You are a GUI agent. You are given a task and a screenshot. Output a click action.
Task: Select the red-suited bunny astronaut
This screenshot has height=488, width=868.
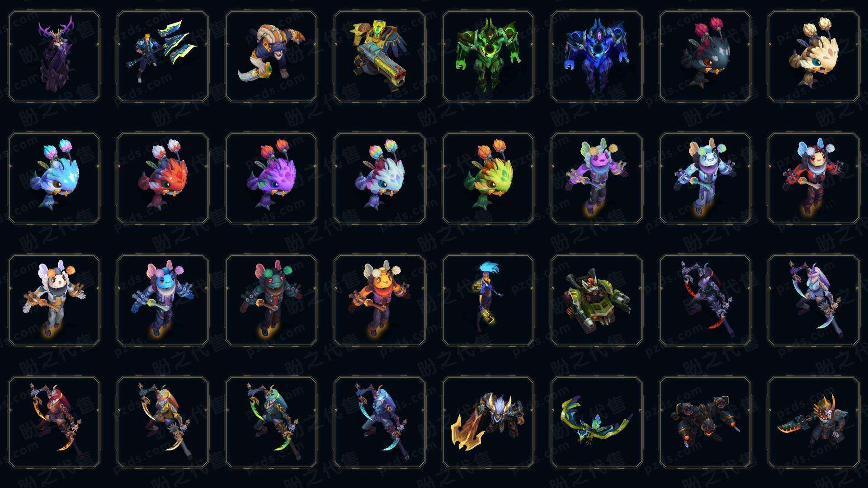point(814,178)
